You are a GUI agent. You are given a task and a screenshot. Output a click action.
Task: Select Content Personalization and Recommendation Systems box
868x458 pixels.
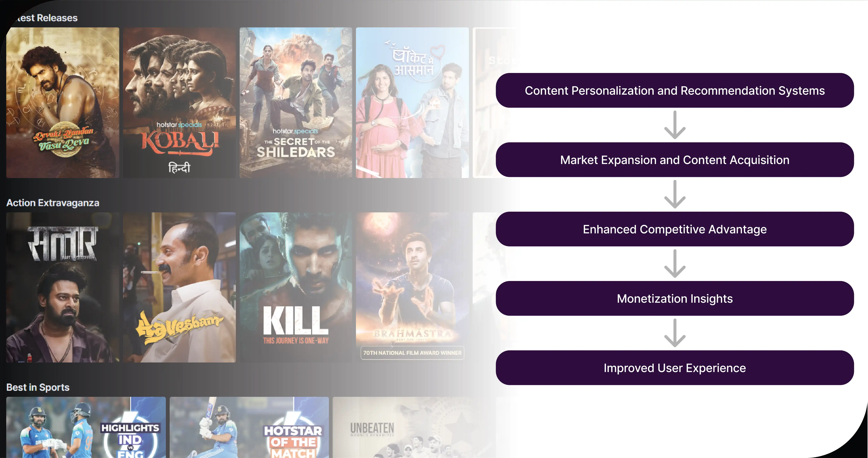coord(675,90)
